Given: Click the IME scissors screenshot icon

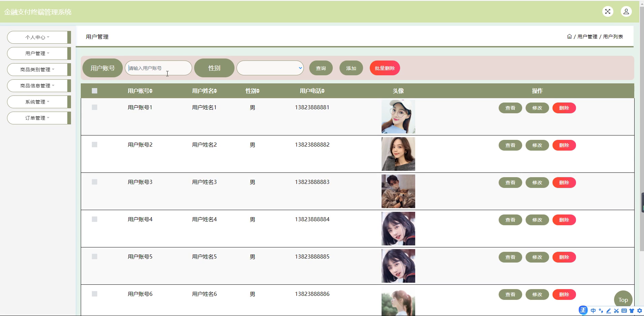Looking at the screenshot, I should pyautogui.click(x=616, y=311).
